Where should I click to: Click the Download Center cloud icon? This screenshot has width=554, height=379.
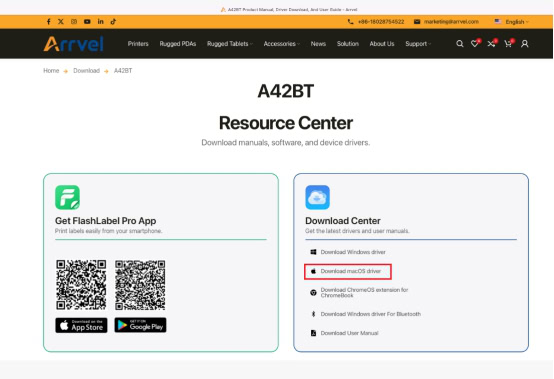[x=318, y=197]
